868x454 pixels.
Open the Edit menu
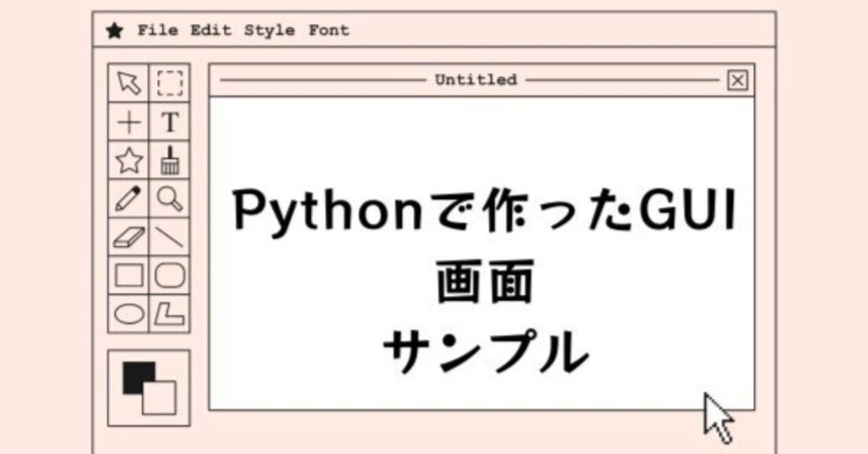[x=210, y=30]
